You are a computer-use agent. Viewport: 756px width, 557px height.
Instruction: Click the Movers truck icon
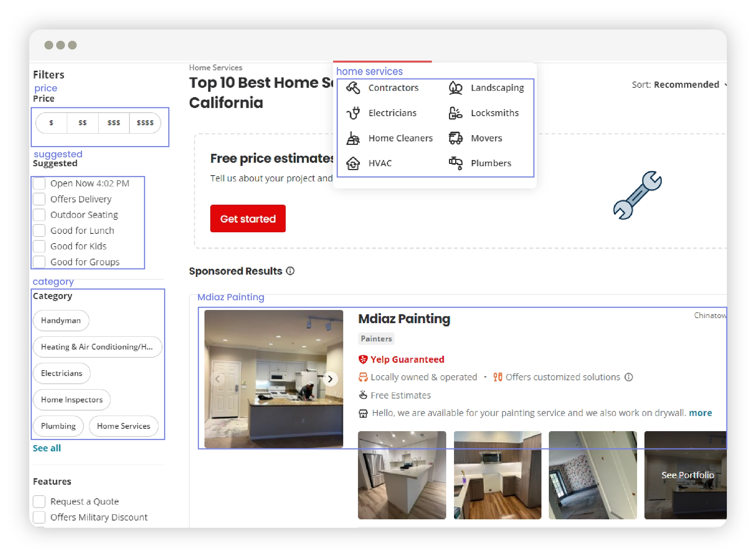[x=456, y=138]
